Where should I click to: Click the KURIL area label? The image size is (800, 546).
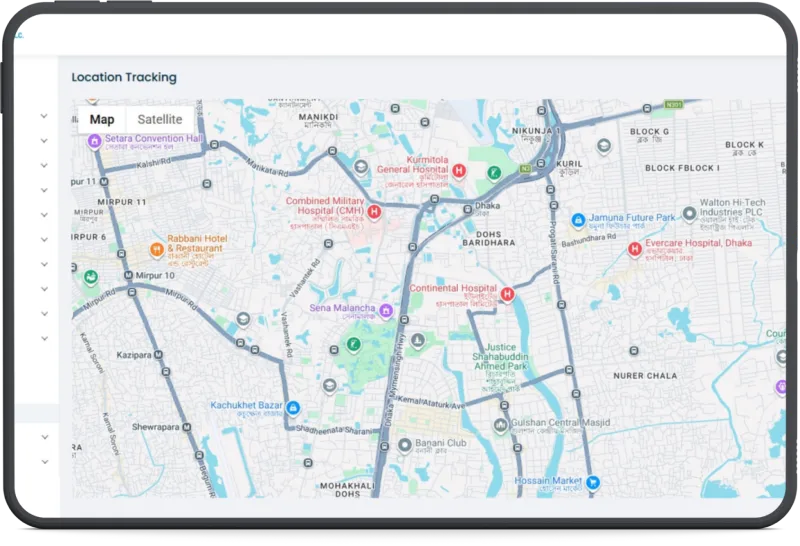[x=569, y=164]
